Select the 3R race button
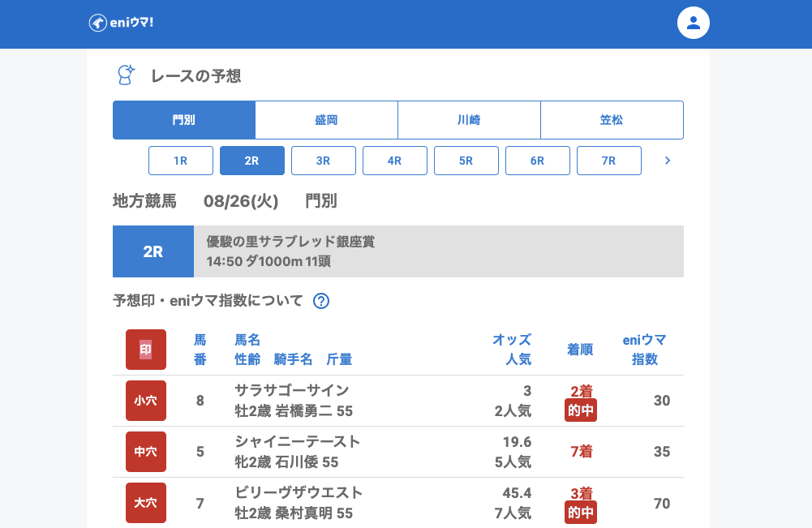This screenshot has height=528, width=812. 324,161
